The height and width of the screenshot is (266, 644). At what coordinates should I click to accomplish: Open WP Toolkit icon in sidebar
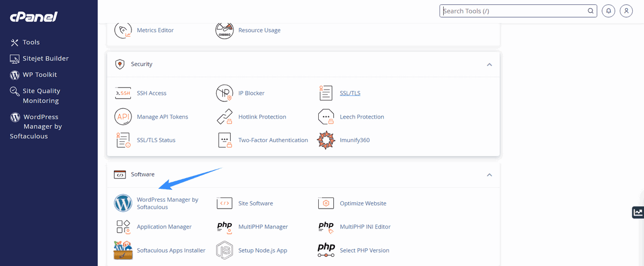(15, 75)
